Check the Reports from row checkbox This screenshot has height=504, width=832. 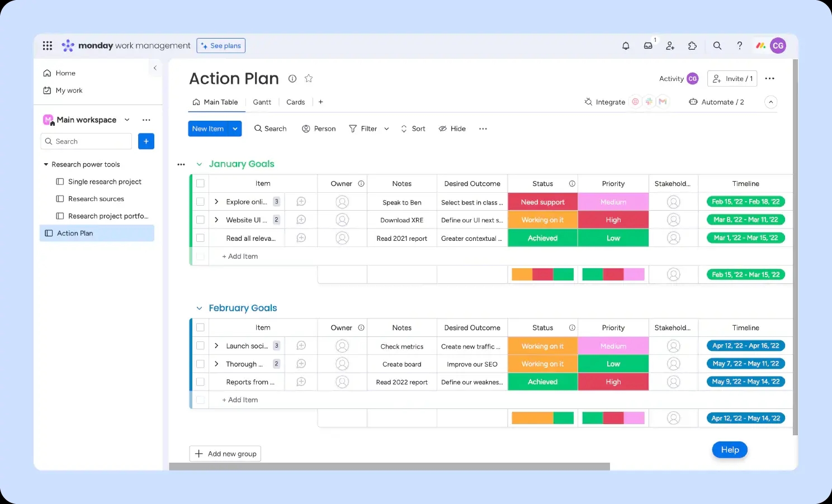(200, 382)
